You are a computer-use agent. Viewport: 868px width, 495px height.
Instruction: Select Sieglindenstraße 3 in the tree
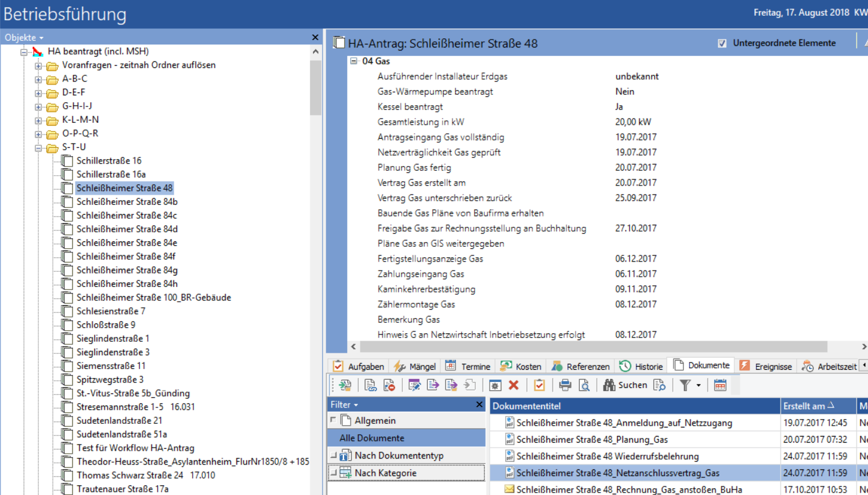click(x=113, y=352)
